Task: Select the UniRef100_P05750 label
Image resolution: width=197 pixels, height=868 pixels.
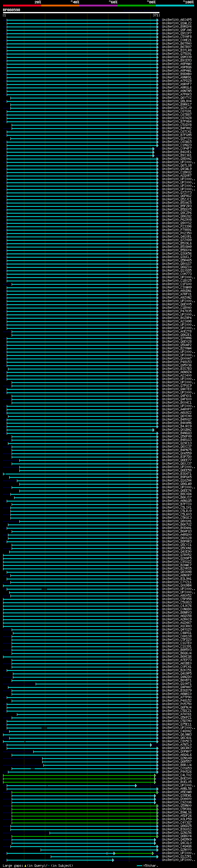Action: [177, 704]
